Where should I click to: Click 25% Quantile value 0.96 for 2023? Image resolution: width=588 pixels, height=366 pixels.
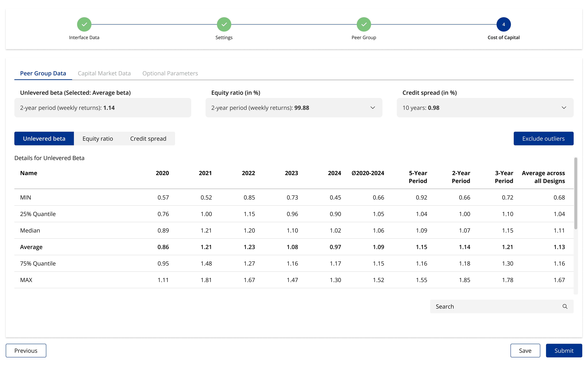click(292, 214)
